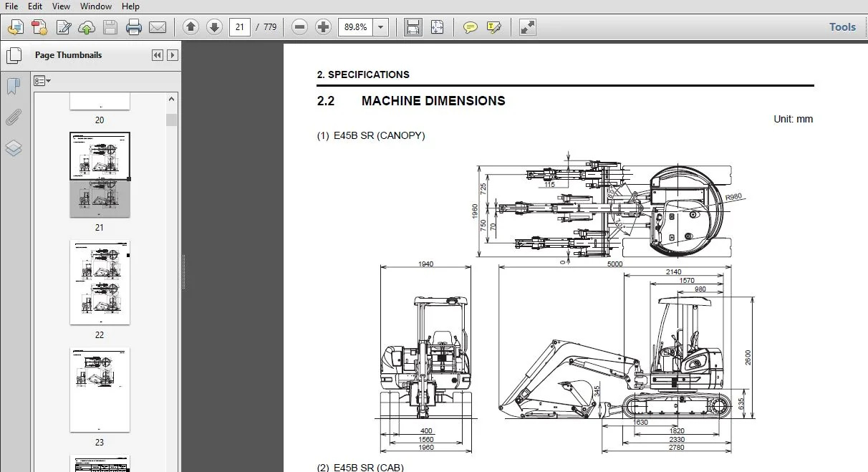The image size is (868, 472).
Task: Click the Fit width scrolling icon
Action: click(x=413, y=27)
